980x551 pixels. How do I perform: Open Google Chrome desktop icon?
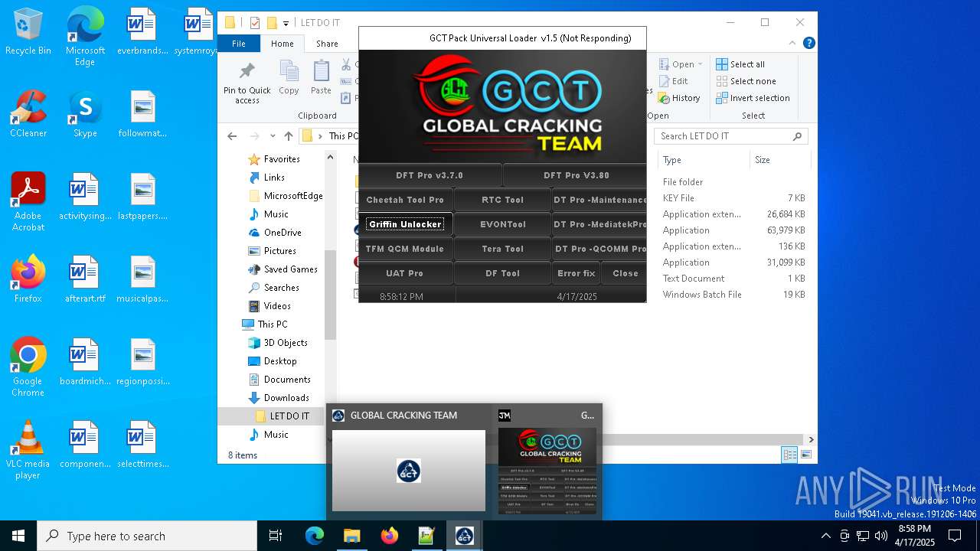[28, 367]
